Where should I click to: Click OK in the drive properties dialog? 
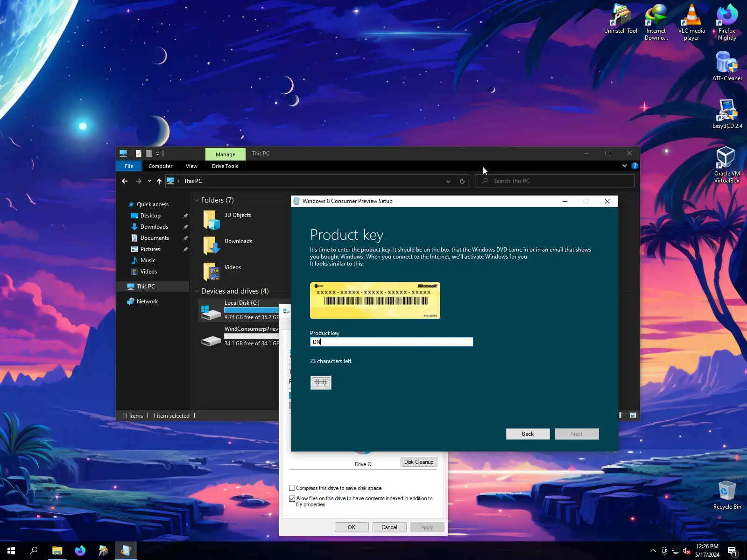tap(352, 527)
